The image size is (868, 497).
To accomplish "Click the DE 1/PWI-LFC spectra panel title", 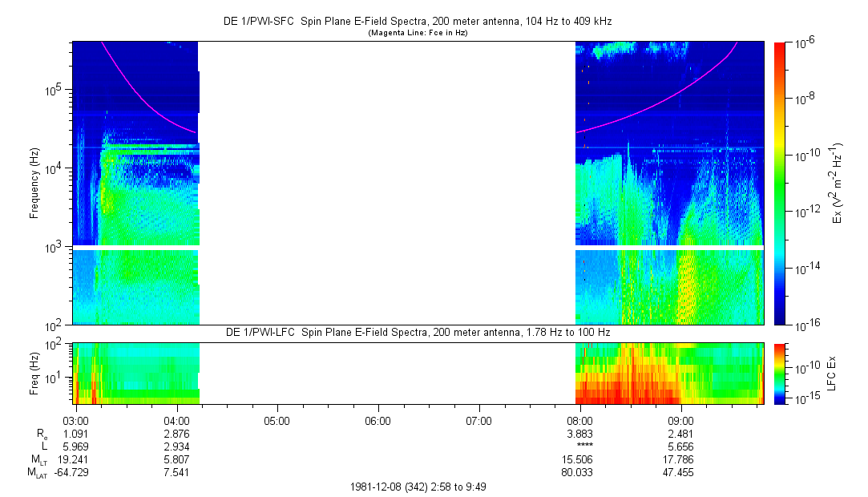I will coord(417,332).
